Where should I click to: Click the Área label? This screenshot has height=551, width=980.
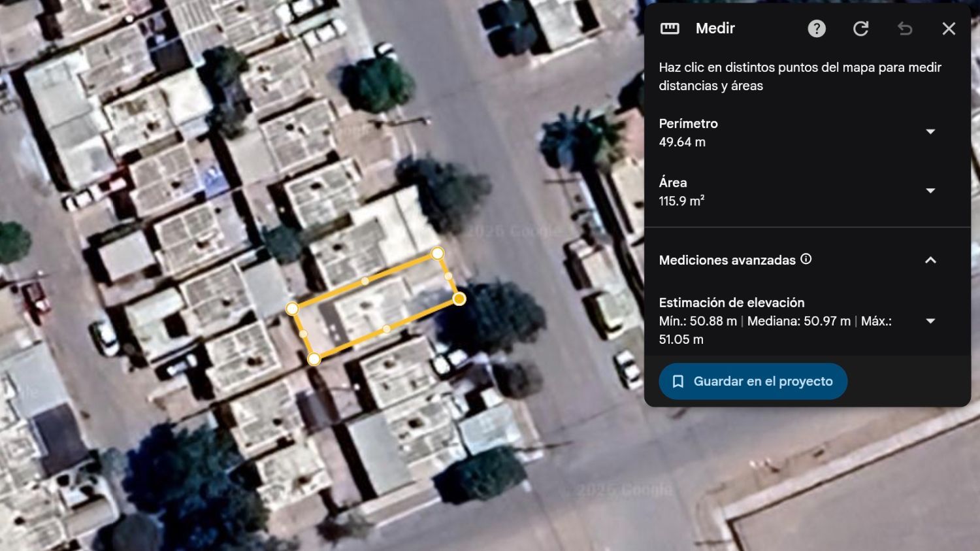pos(673,182)
